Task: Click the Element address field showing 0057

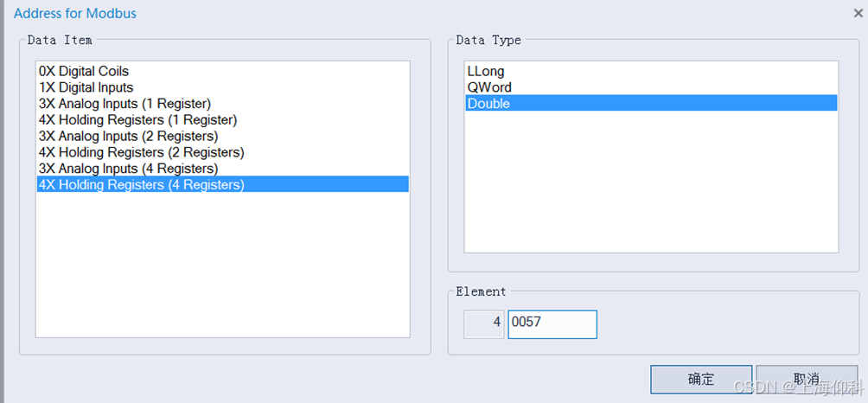Action: tap(552, 324)
